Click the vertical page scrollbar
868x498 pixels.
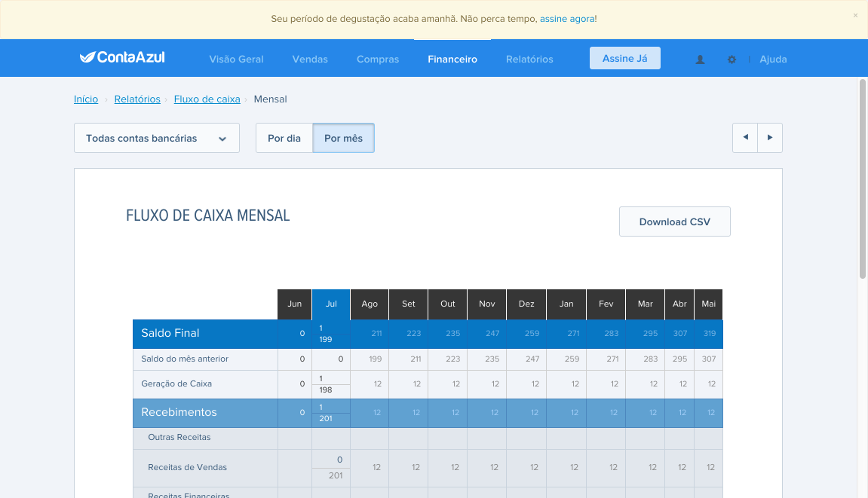(863, 179)
